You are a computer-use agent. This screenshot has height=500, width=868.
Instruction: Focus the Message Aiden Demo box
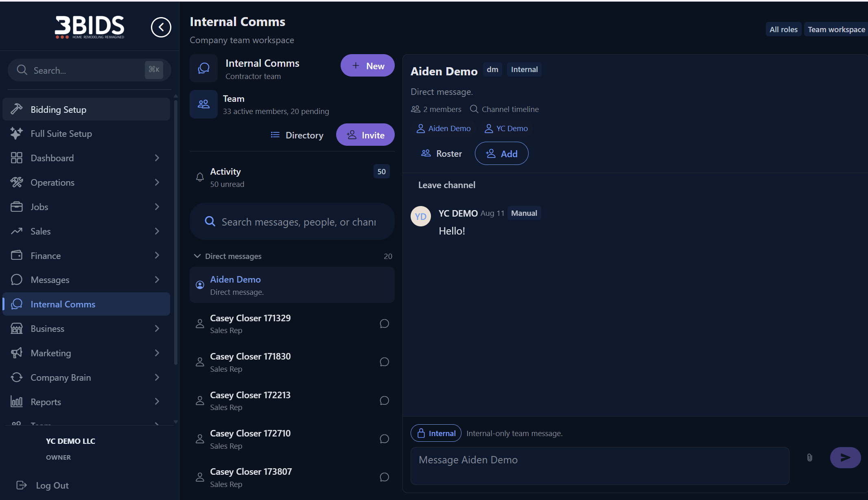600,466
